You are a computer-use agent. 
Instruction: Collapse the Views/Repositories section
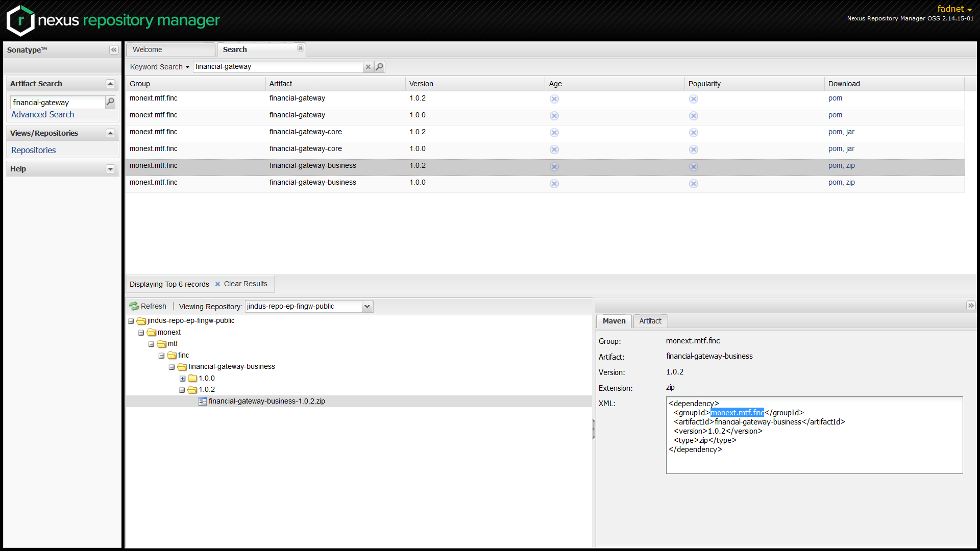click(x=110, y=133)
